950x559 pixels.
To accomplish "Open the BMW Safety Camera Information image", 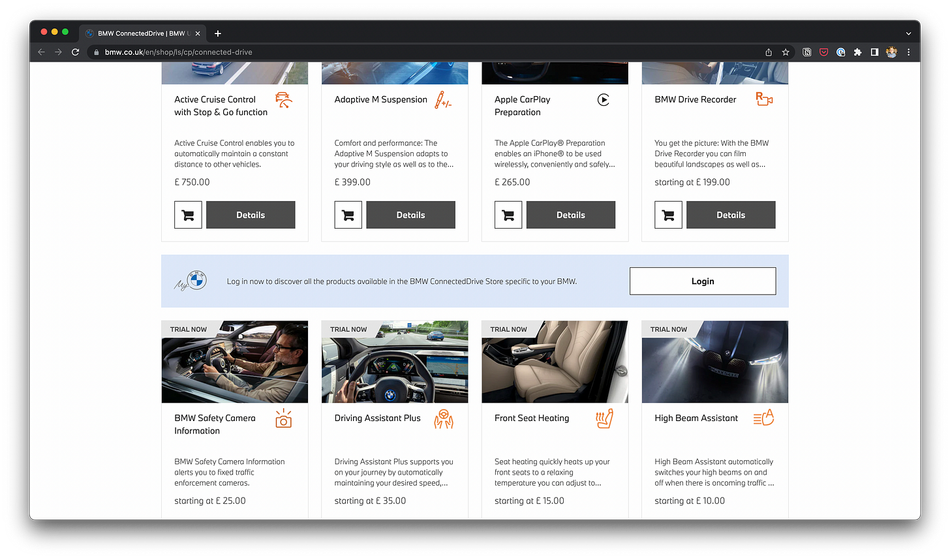I will coord(234,362).
